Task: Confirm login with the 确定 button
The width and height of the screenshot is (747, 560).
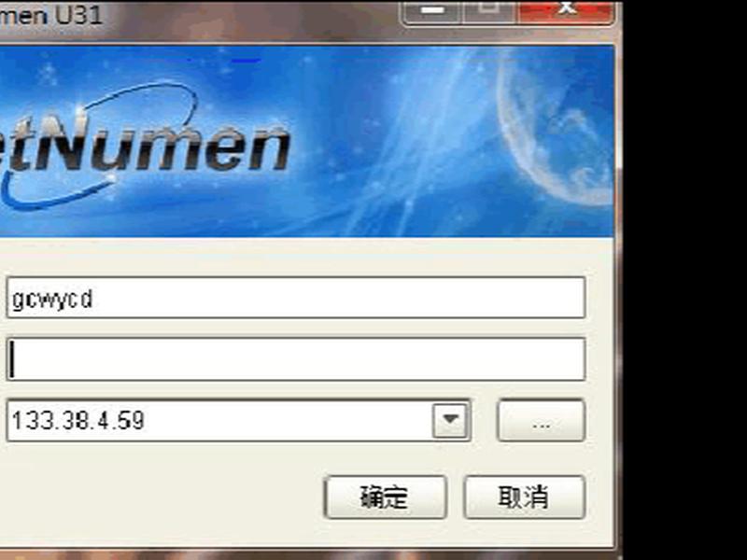Action: click(x=385, y=497)
